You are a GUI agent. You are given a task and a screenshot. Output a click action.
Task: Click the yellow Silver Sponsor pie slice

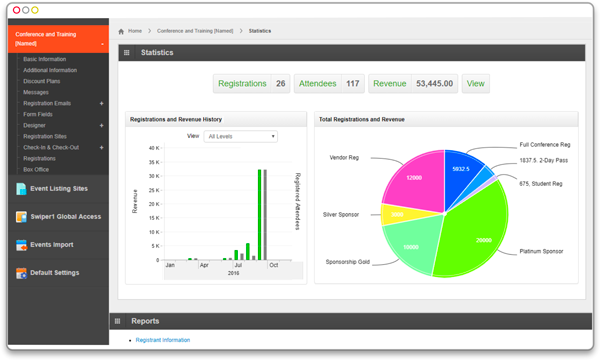pos(398,214)
